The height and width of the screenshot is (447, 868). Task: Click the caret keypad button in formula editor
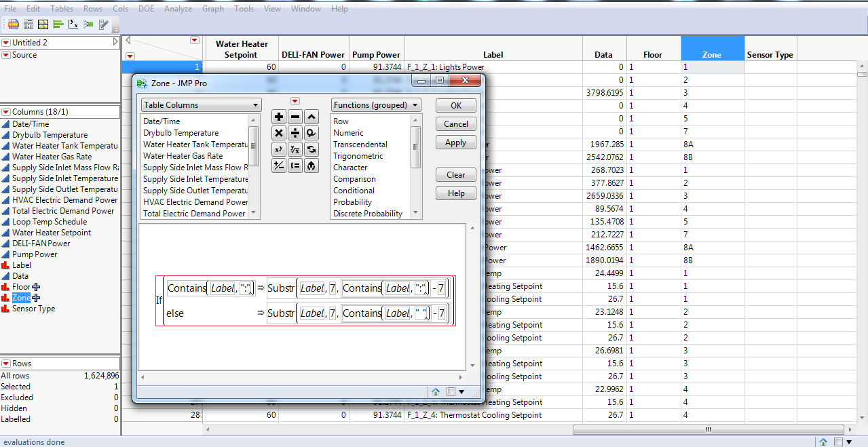[312, 117]
